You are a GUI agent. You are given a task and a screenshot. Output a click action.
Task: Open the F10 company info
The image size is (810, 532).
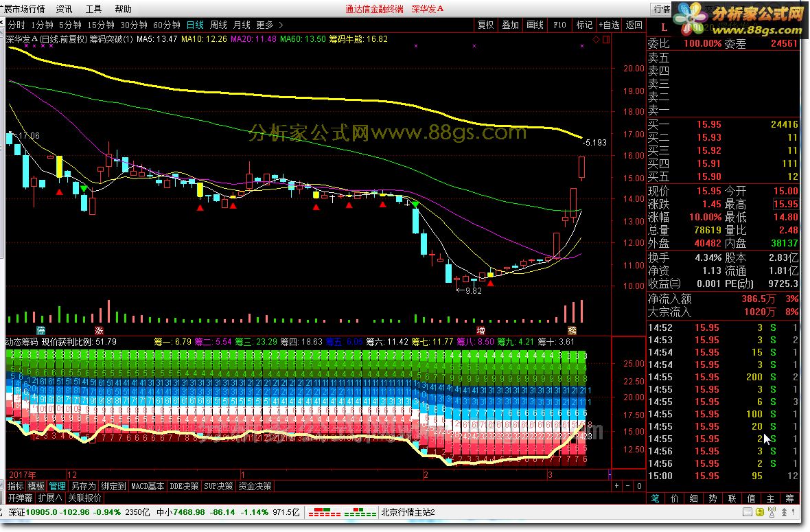point(559,25)
